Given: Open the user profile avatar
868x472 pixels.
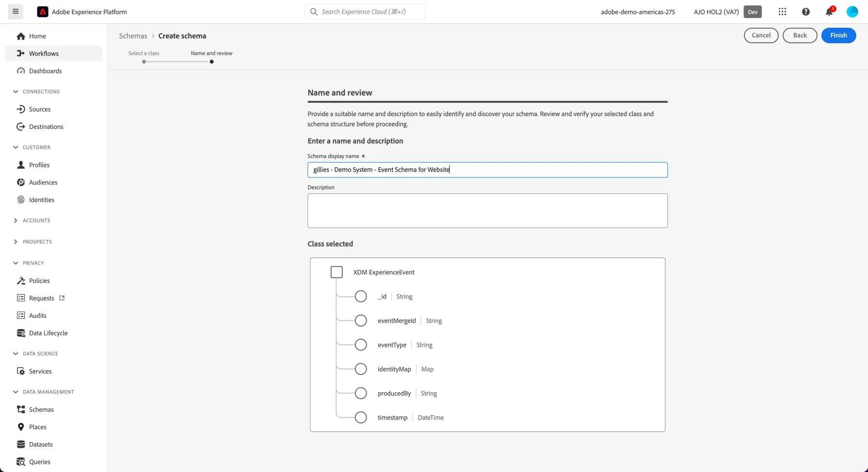Looking at the screenshot, I should pyautogui.click(x=852, y=12).
